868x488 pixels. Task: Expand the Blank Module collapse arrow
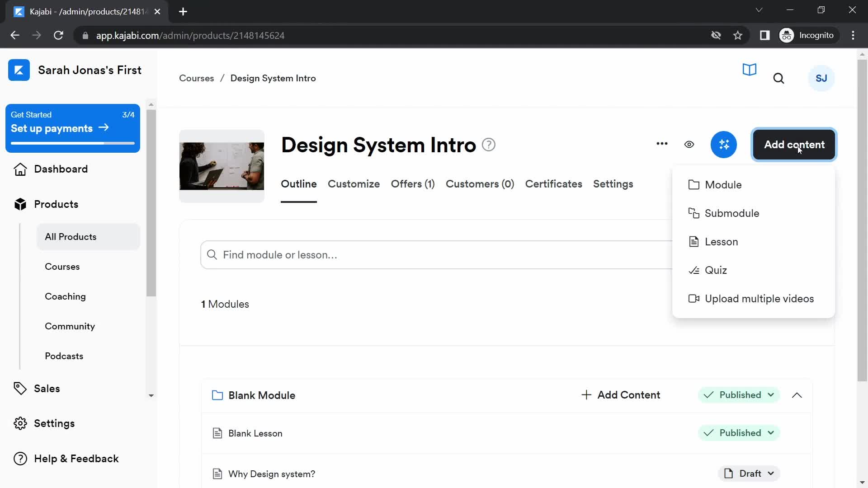(x=797, y=395)
